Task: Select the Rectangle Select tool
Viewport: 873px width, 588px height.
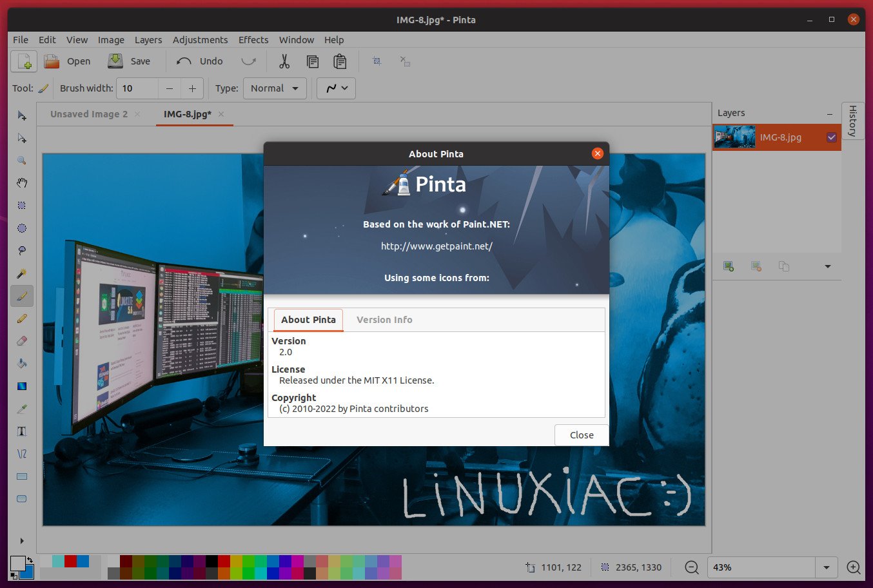Action: click(22, 206)
